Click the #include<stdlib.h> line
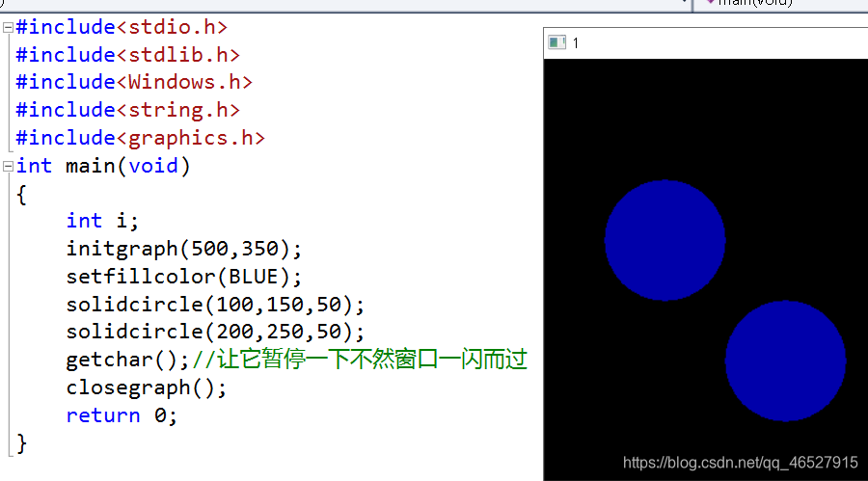 pyautogui.click(x=127, y=55)
